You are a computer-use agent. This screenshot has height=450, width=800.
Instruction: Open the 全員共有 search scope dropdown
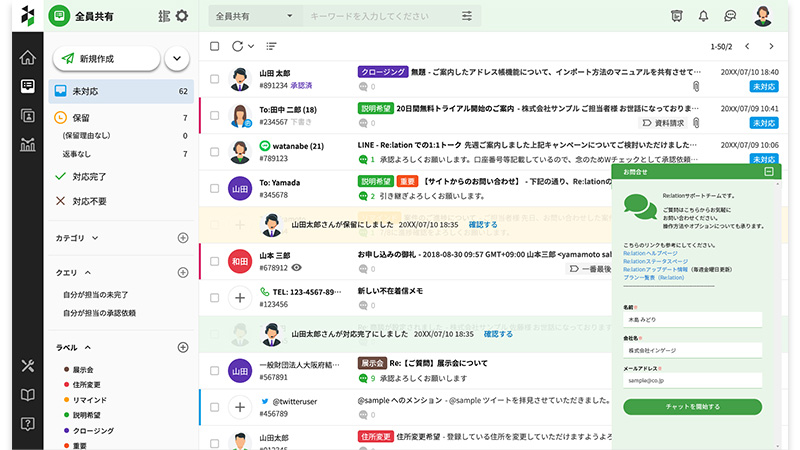coord(255,16)
